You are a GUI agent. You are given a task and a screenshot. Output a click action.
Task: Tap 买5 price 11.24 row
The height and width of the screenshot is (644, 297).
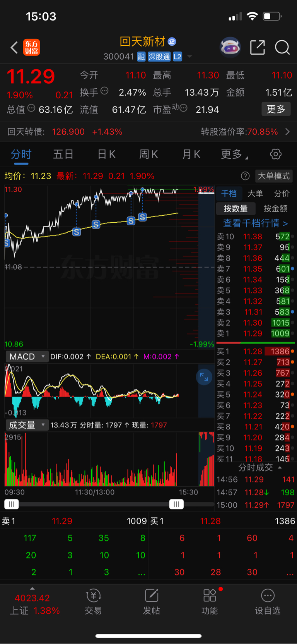[x=256, y=394]
